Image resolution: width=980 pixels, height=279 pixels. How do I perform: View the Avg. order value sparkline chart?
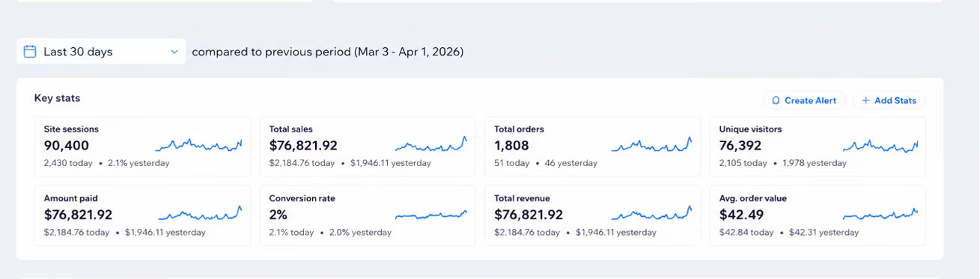[880, 215]
